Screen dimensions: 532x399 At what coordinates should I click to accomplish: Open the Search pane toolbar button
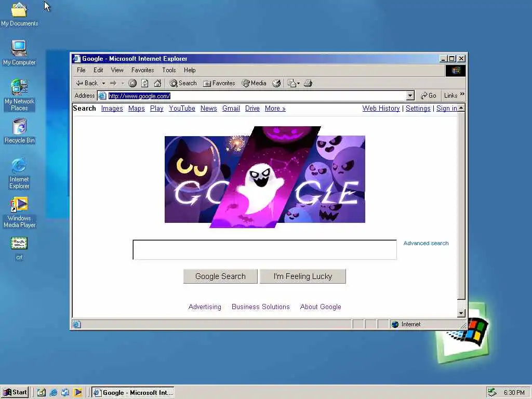tap(183, 83)
